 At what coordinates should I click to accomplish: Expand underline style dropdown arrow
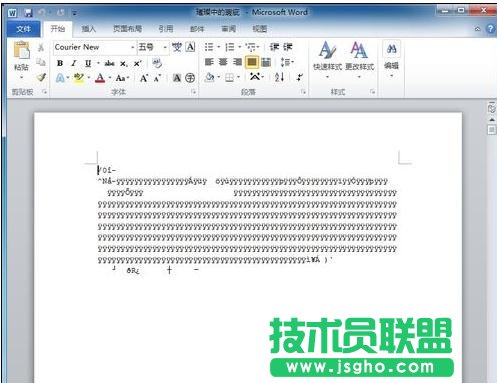[x=98, y=63]
